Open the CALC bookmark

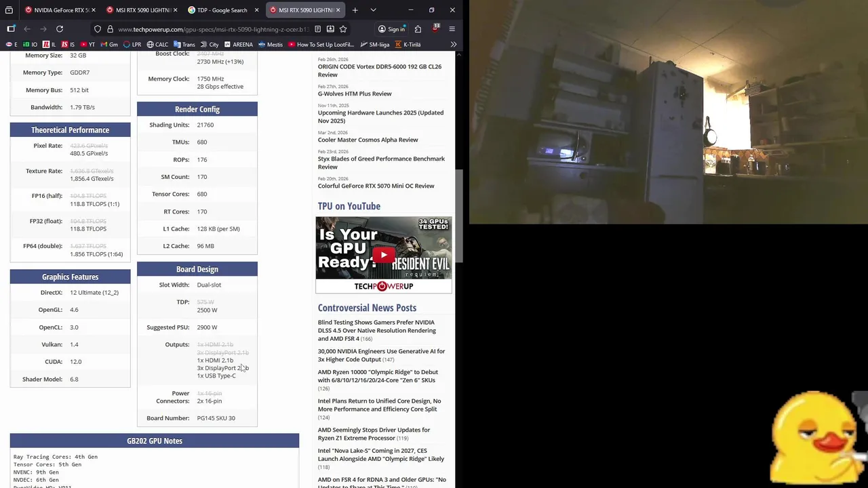click(157, 45)
